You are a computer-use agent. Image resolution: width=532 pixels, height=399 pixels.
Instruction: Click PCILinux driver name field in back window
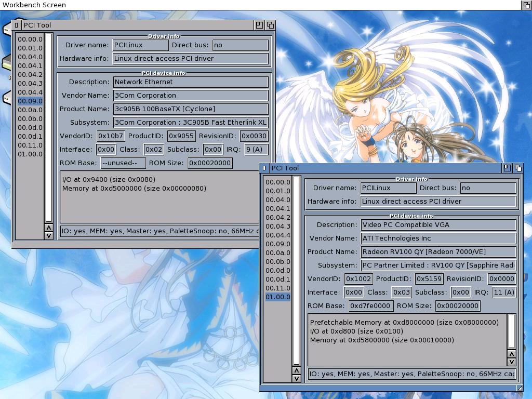(x=140, y=45)
